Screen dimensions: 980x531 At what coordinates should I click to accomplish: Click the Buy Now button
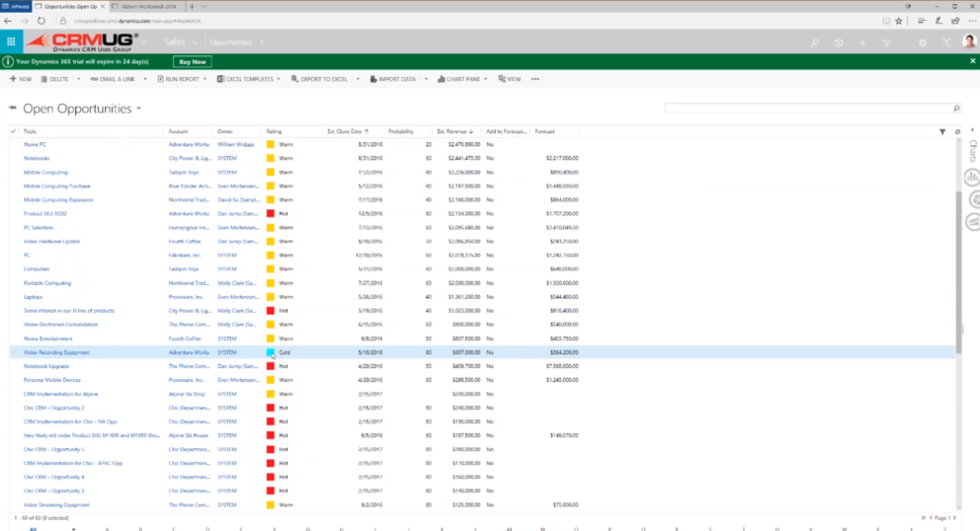tap(193, 62)
